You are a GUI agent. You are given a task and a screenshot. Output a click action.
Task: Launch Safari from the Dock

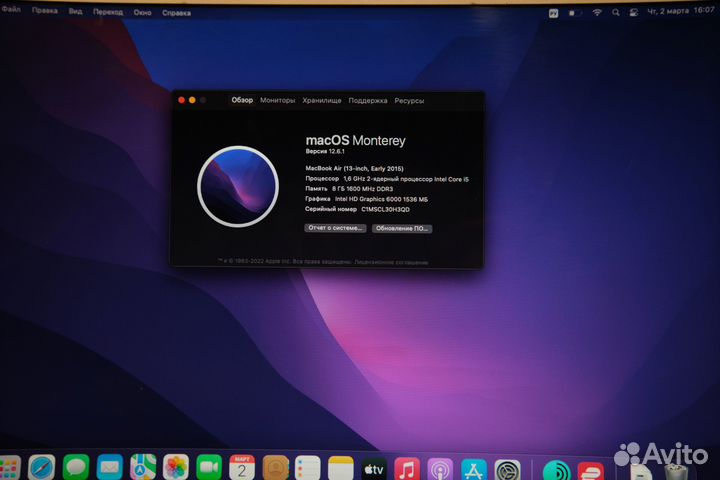(x=42, y=468)
